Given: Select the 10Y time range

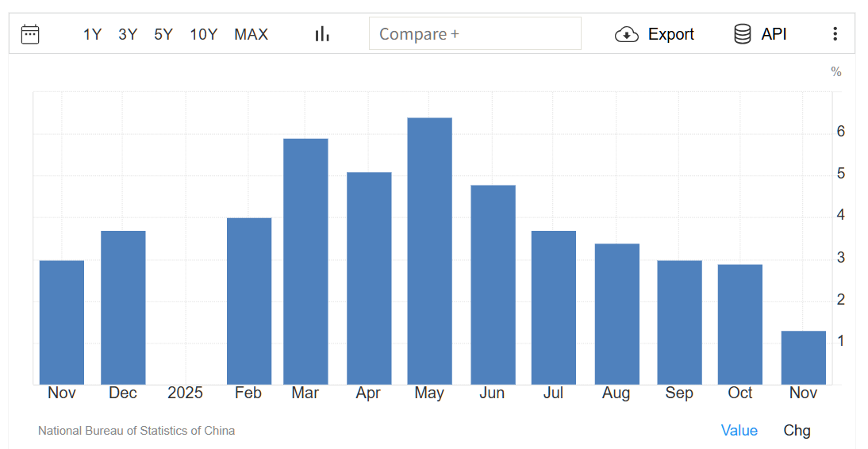Looking at the screenshot, I should coord(204,34).
